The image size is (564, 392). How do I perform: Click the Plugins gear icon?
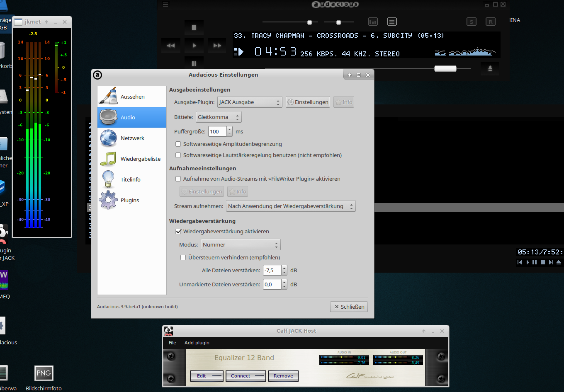coord(108,200)
